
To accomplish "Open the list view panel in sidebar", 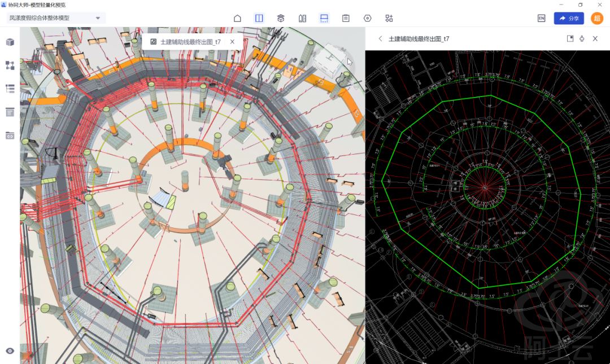I will [x=10, y=89].
